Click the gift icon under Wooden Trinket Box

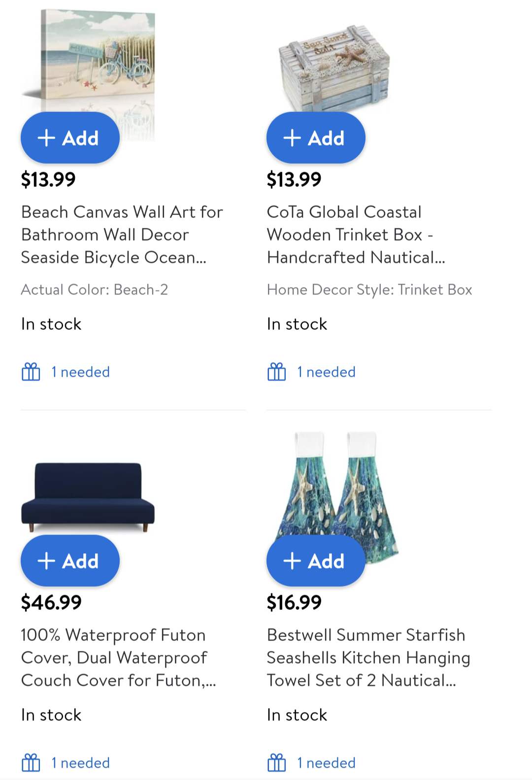(x=276, y=372)
